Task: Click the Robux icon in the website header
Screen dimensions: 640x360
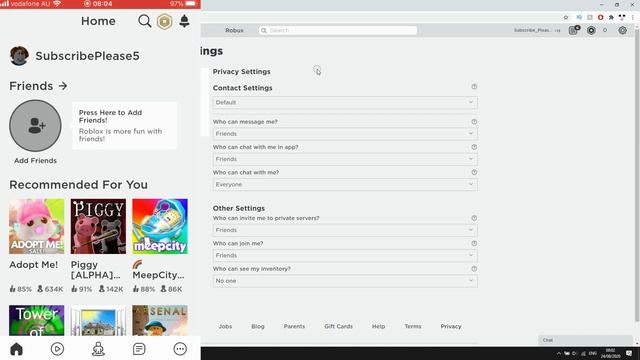Action: pyautogui.click(x=591, y=30)
